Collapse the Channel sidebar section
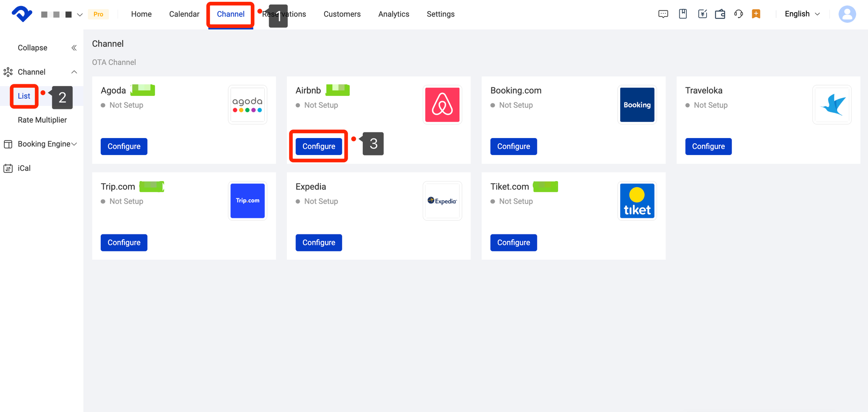The width and height of the screenshot is (868, 412). tap(74, 72)
